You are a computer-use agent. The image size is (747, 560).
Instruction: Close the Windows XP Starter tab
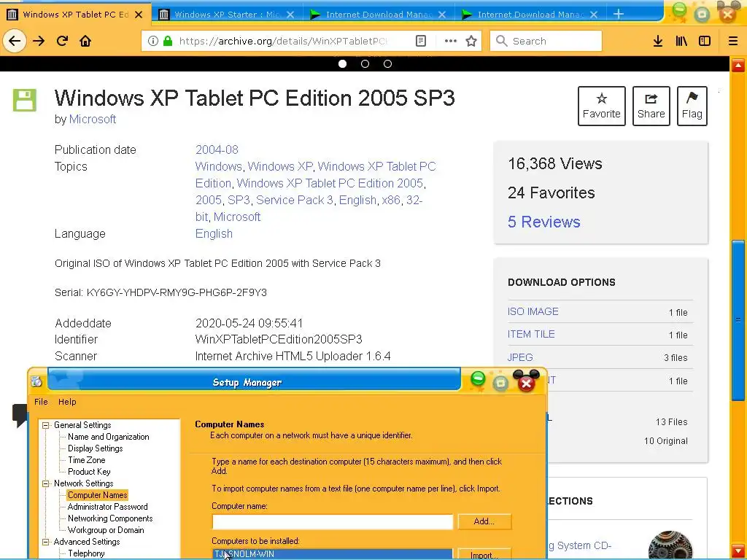pos(290,15)
